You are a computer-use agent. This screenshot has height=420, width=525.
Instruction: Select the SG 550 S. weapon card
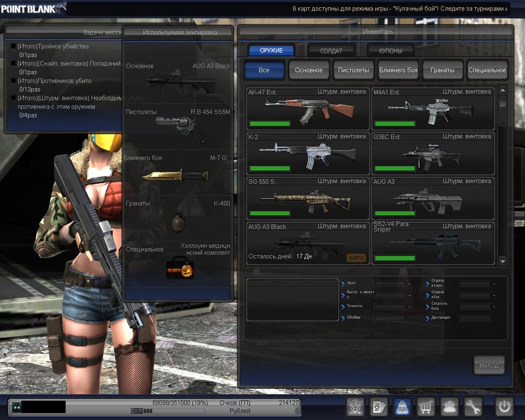pos(308,199)
